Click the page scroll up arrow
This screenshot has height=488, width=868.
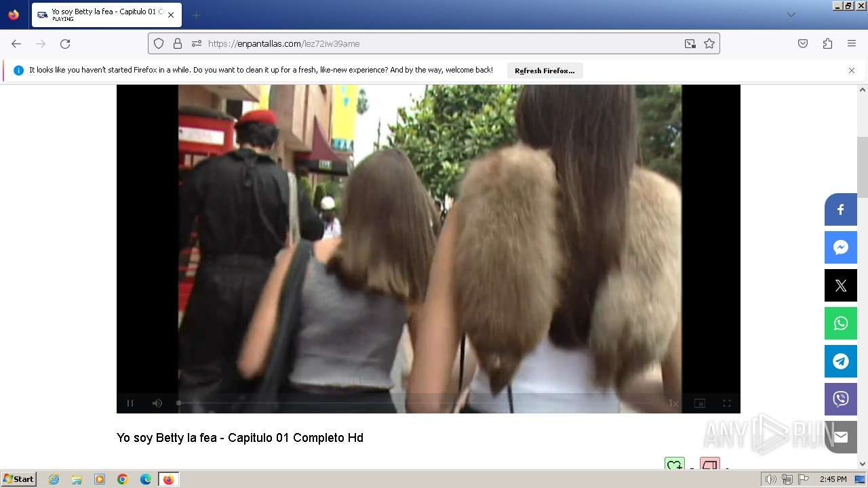[x=863, y=89]
